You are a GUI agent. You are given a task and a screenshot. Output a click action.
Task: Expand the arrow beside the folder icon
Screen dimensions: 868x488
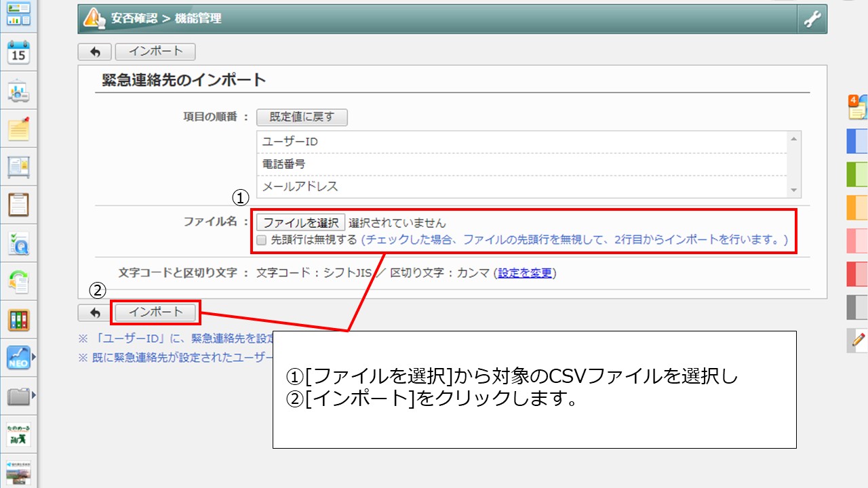33,394
